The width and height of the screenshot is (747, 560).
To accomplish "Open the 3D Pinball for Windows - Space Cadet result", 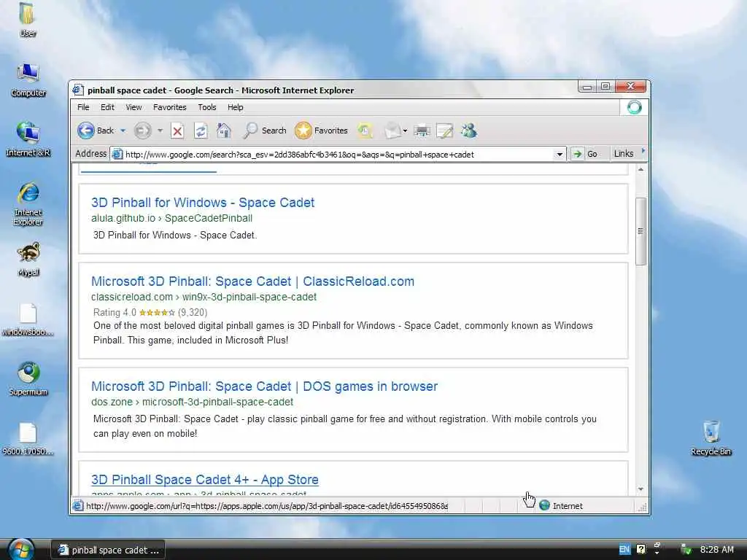I will 203,203.
